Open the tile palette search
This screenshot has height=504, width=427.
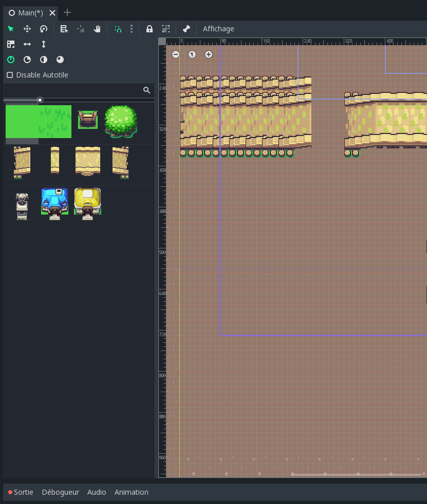[x=146, y=90]
